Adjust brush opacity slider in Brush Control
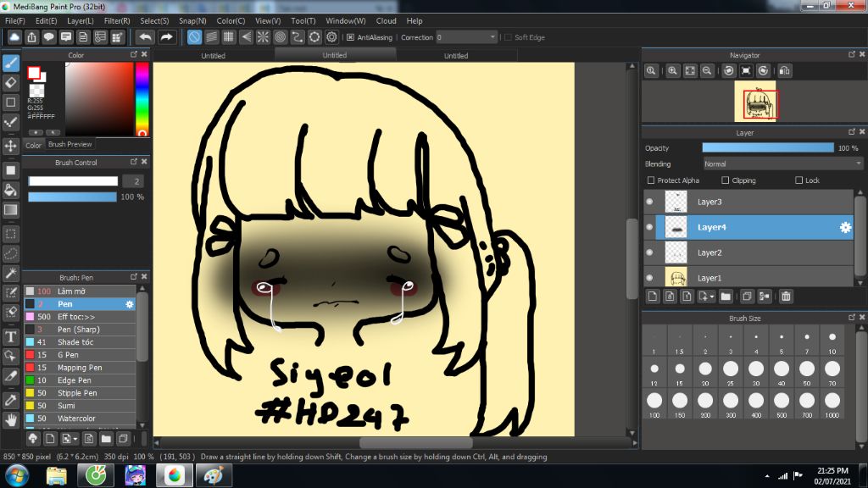 (x=73, y=197)
